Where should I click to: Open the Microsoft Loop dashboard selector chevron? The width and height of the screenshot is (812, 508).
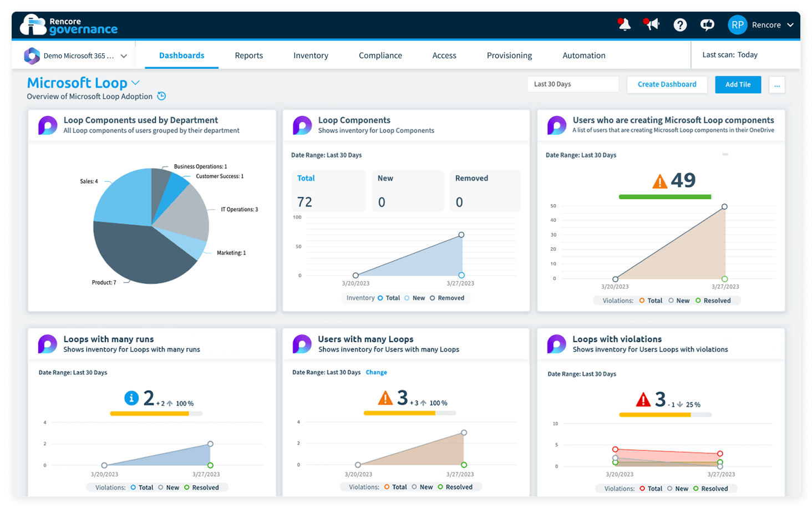[135, 83]
